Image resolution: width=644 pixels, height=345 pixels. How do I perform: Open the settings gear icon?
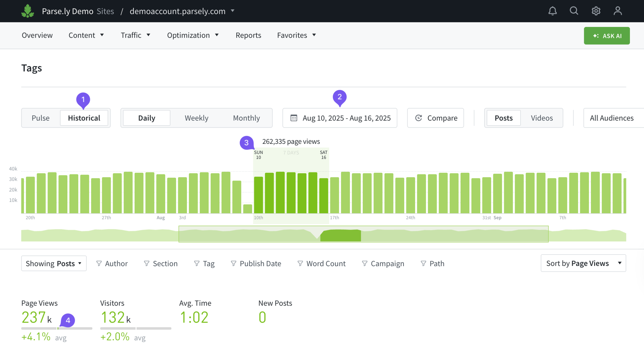coord(596,11)
